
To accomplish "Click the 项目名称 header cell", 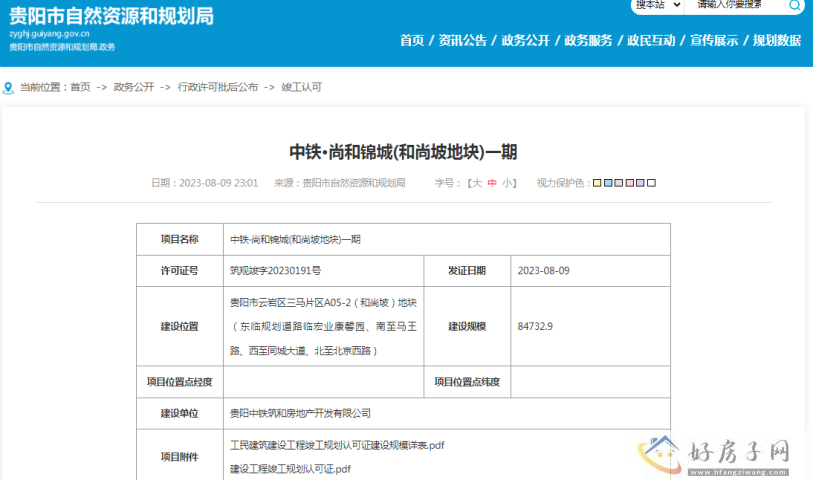I will pos(179,239).
